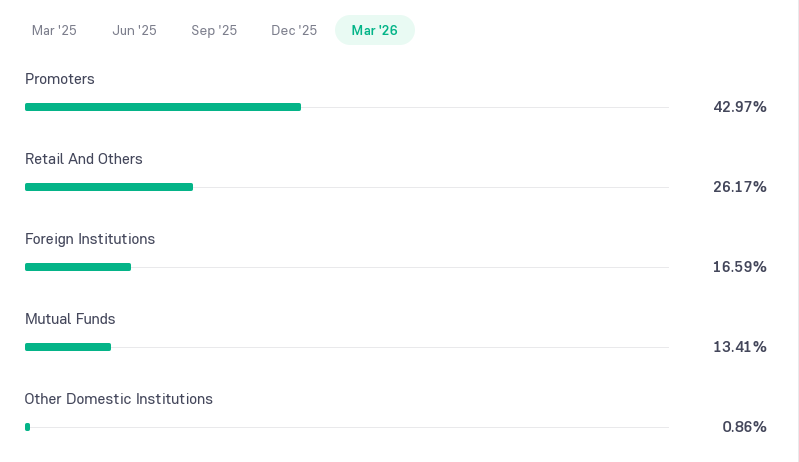Click the Other Domestic Institutions label
Viewport: 799px width, 462px height.
tap(118, 399)
